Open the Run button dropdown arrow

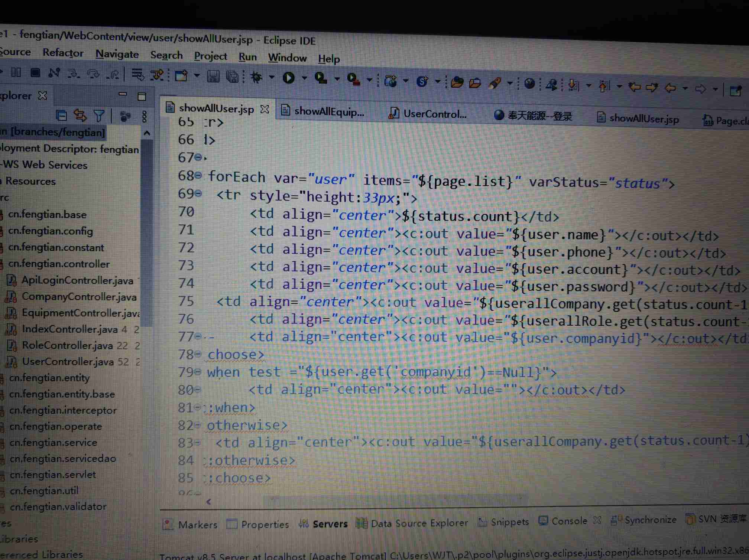point(304,78)
